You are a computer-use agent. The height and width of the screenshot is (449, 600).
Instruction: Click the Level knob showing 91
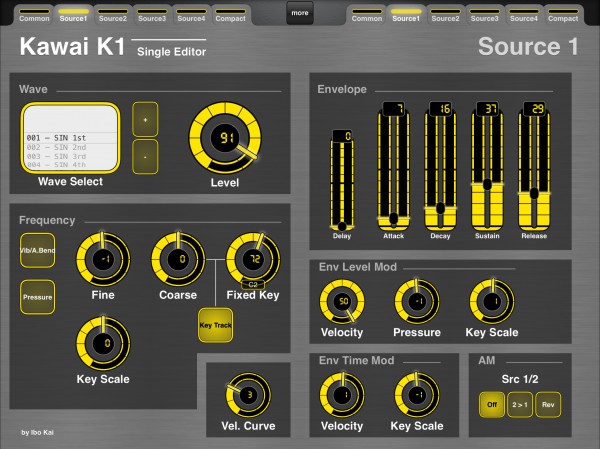pos(225,138)
